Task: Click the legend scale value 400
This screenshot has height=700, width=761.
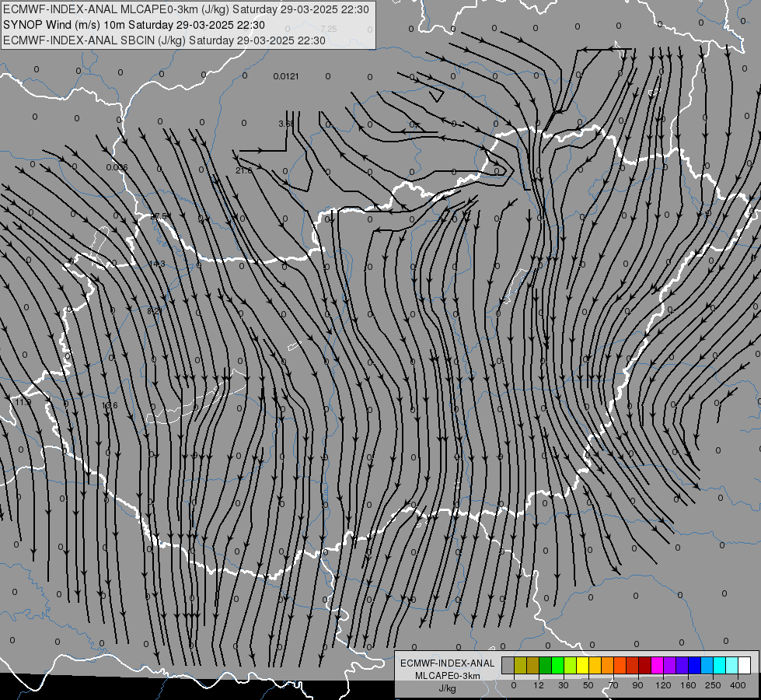Action: point(738,685)
